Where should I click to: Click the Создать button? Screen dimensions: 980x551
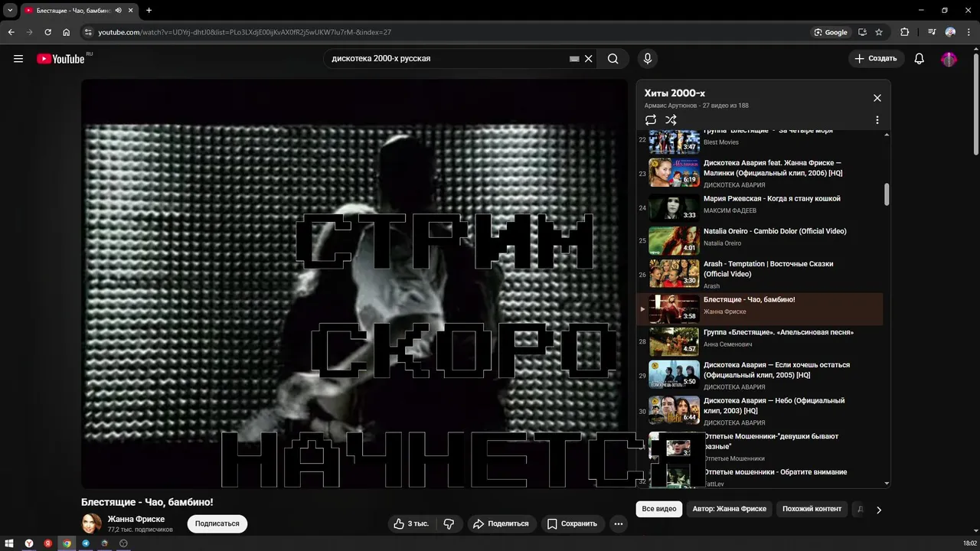click(876, 58)
